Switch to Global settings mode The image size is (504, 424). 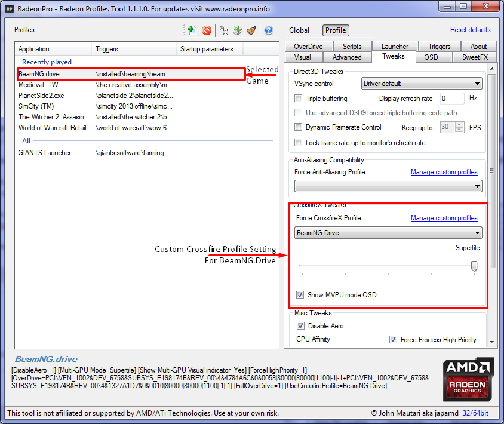299,30
